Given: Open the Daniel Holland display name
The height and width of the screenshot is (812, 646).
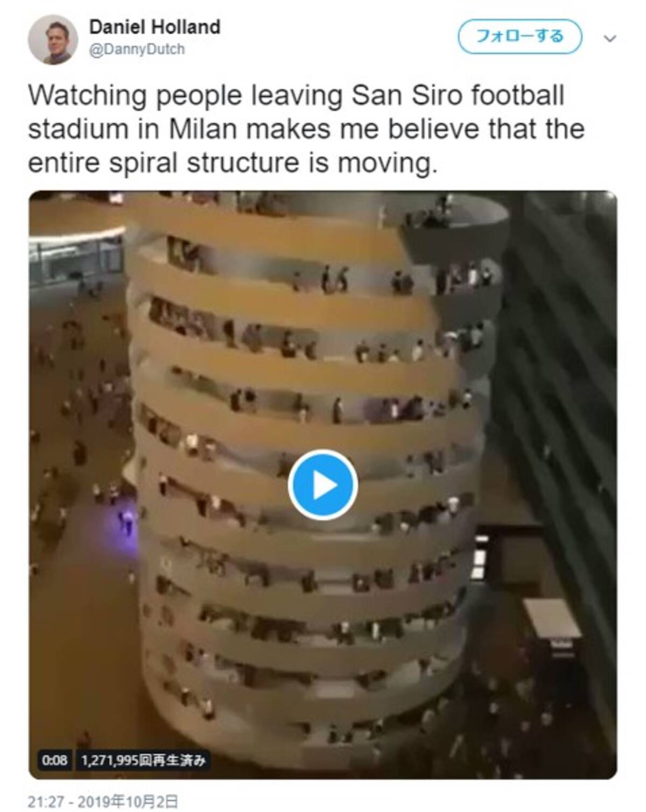Looking at the screenshot, I should (x=155, y=27).
